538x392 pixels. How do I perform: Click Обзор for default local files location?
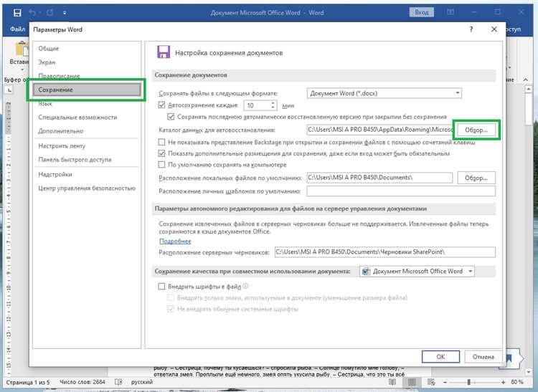pos(476,178)
